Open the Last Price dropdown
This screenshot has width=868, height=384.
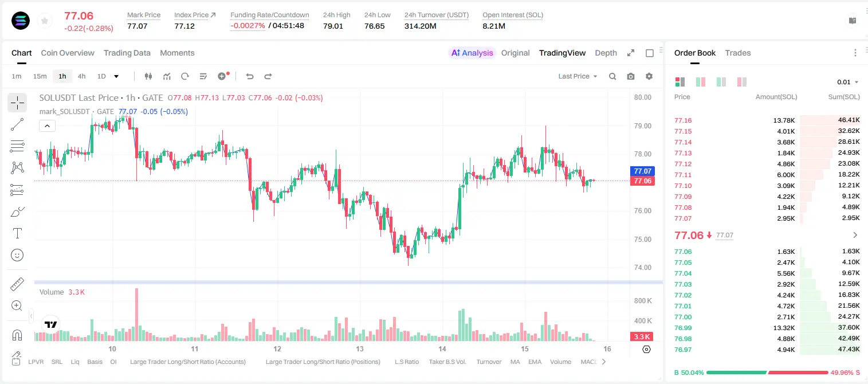(x=578, y=76)
